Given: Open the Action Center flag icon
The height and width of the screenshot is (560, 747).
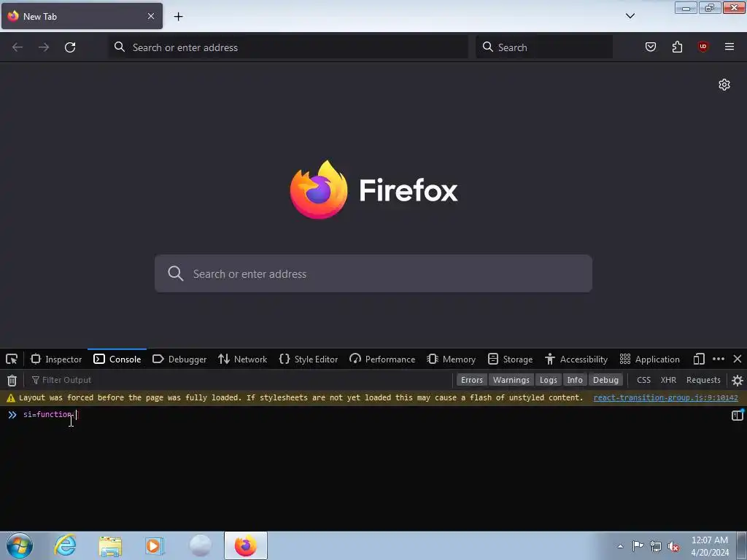Looking at the screenshot, I should point(638,545).
